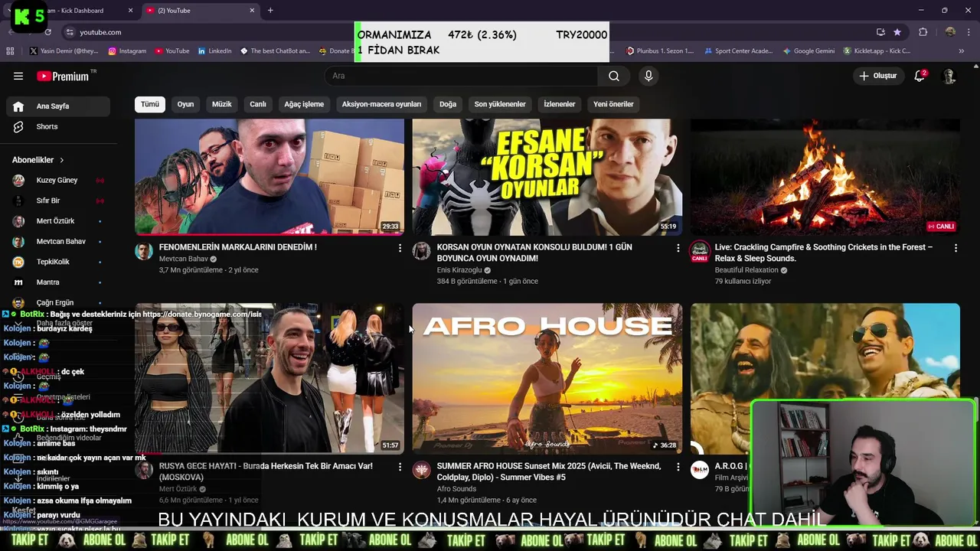Play the RUSYA GECE HAYATI thumbnail
This screenshot has height=551, width=980.
[x=269, y=378]
